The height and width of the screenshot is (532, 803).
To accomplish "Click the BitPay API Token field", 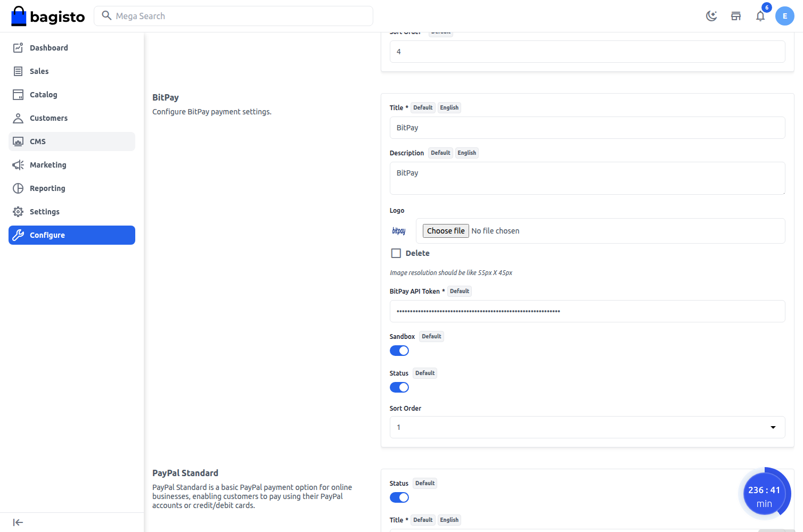I will (587, 311).
